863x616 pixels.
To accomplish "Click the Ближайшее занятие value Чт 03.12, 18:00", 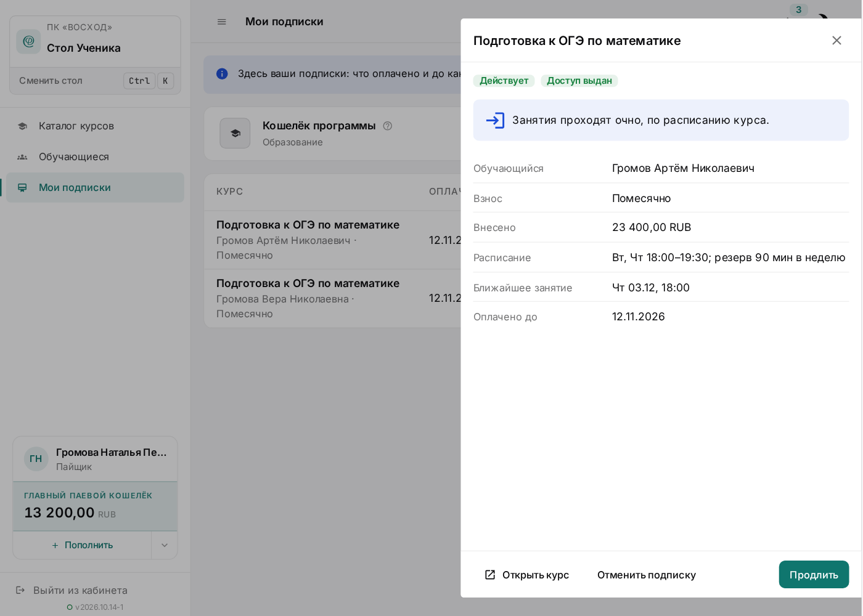I will 651,288.
